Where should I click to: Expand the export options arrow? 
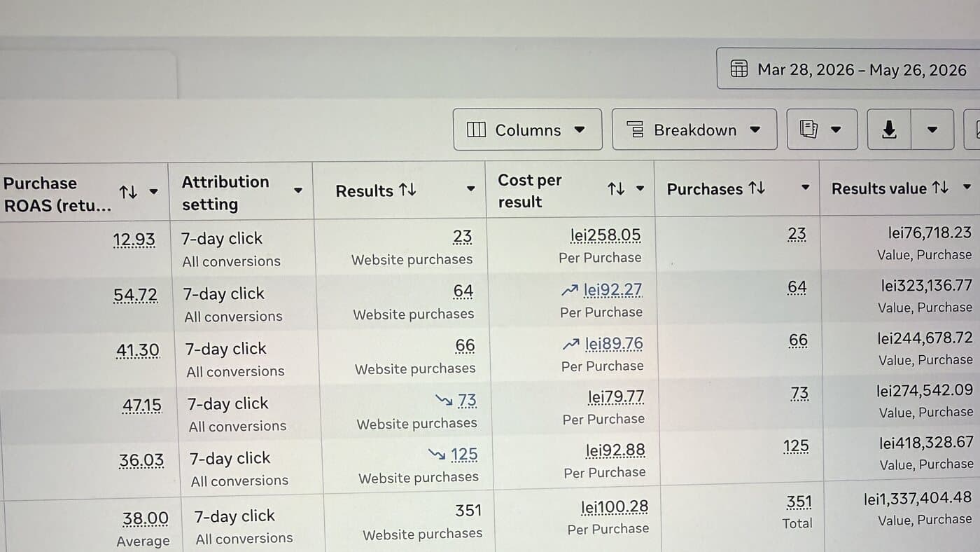pyautogui.click(x=932, y=130)
